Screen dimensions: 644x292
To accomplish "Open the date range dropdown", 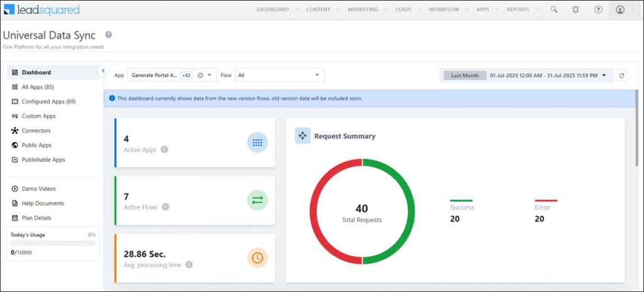I will click(604, 76).
